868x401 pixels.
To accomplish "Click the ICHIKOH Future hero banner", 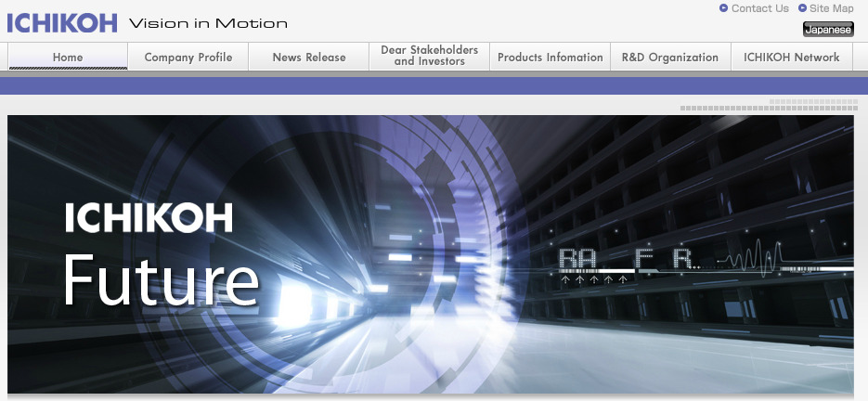I will 431,254.
